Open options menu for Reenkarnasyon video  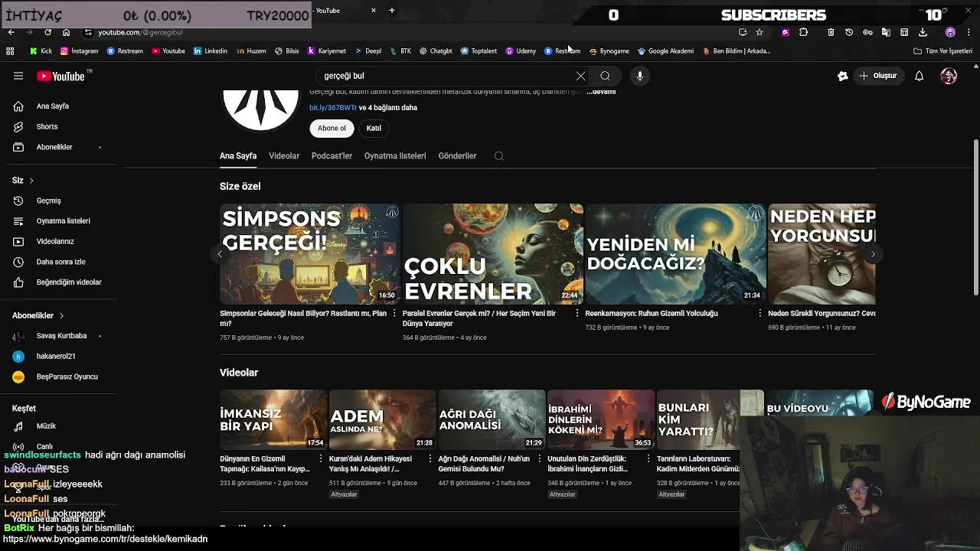pos(759,314)
